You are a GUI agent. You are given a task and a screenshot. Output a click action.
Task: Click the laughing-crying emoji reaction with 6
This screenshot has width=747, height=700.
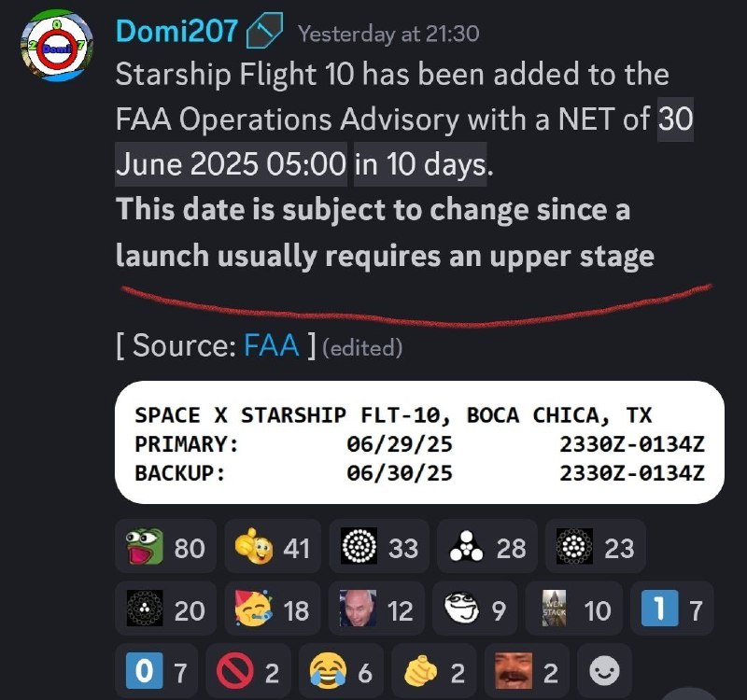(x=341, y=671)
